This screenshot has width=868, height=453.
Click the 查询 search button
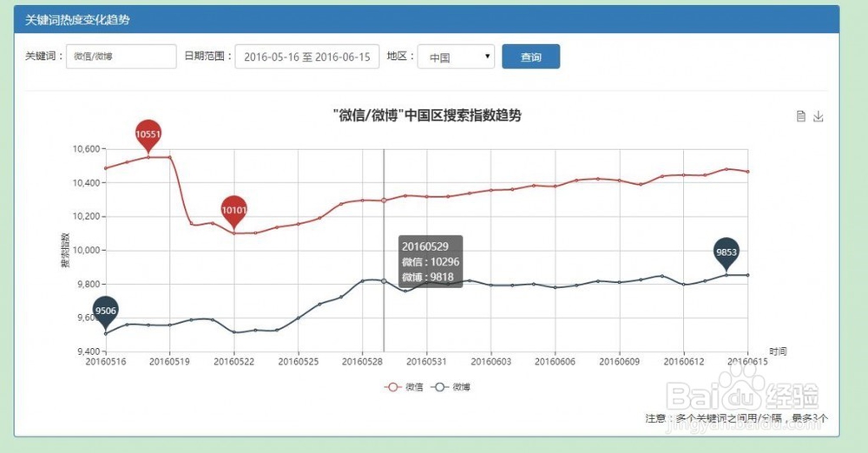pyautogui.click(x=531, y=56)
